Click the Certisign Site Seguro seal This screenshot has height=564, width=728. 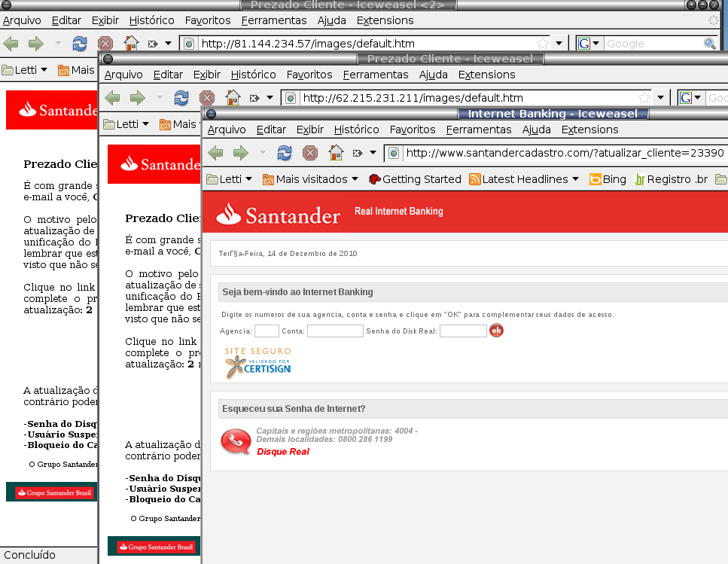(x=258, y=363)
